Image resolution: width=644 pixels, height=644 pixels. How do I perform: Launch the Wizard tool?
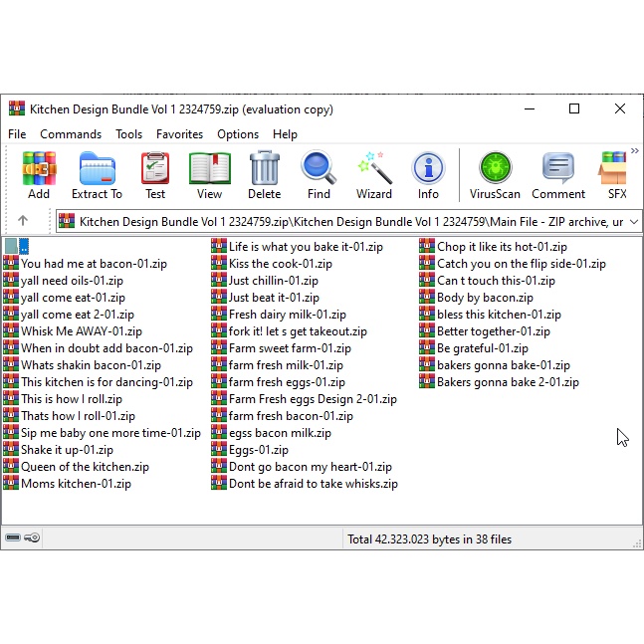(x=374, y=174)
